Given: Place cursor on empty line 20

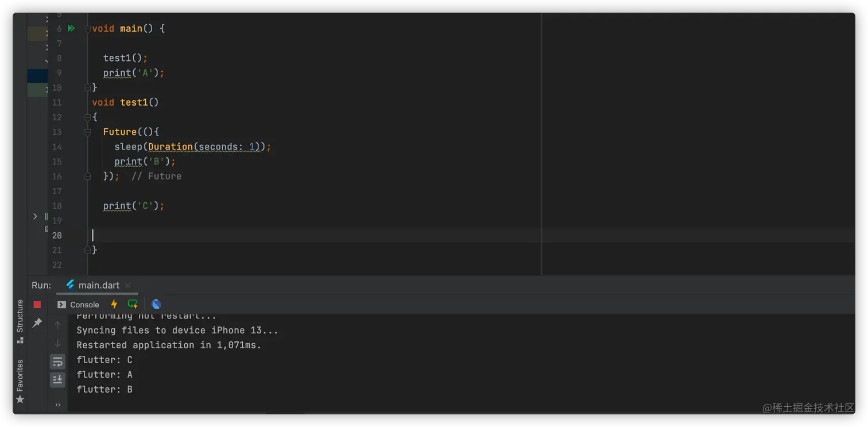Looking at the screenshot, I should tap(471, 235).
